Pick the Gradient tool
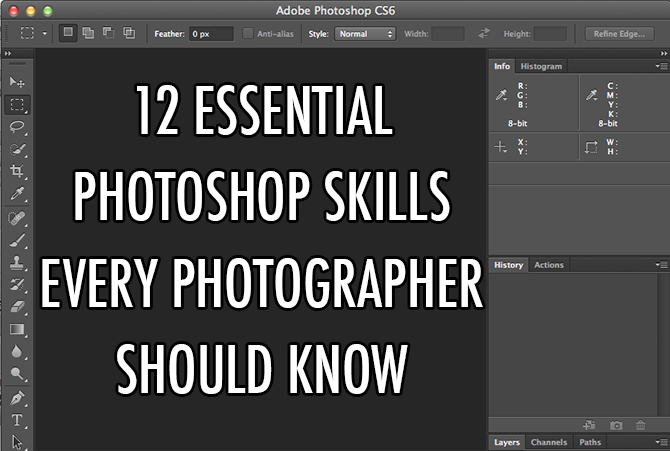Screen dimensions: 670x451 [17, 329]
